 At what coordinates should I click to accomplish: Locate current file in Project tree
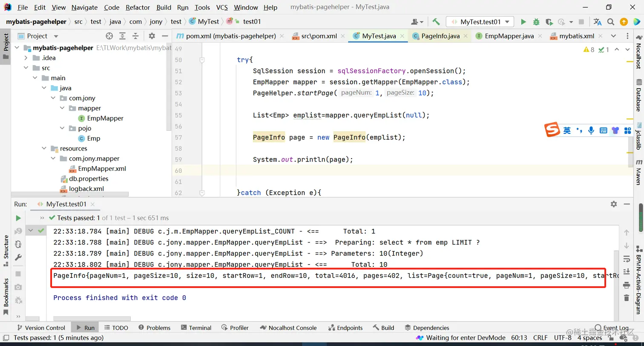point(109,36)
